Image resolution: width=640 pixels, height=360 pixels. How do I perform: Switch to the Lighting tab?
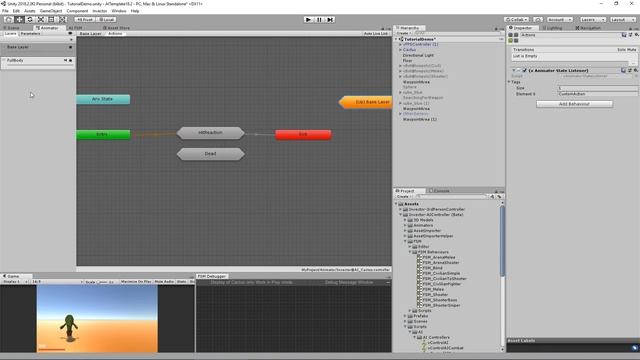click(552, 28)
